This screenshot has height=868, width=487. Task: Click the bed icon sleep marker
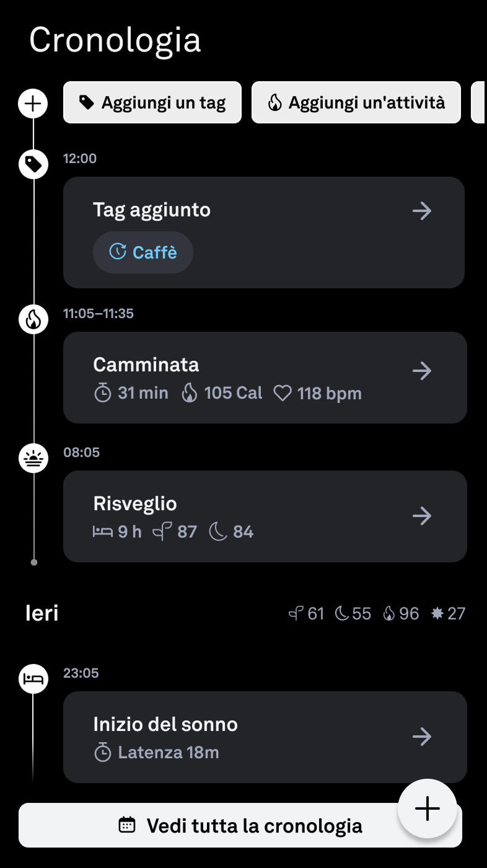click(x=33, y=679)
